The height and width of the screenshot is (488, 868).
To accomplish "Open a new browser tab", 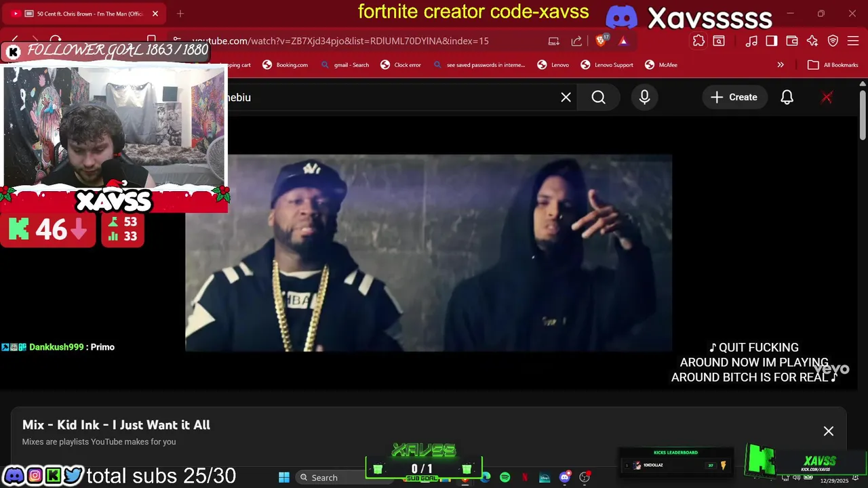I will tap(180, 14).
